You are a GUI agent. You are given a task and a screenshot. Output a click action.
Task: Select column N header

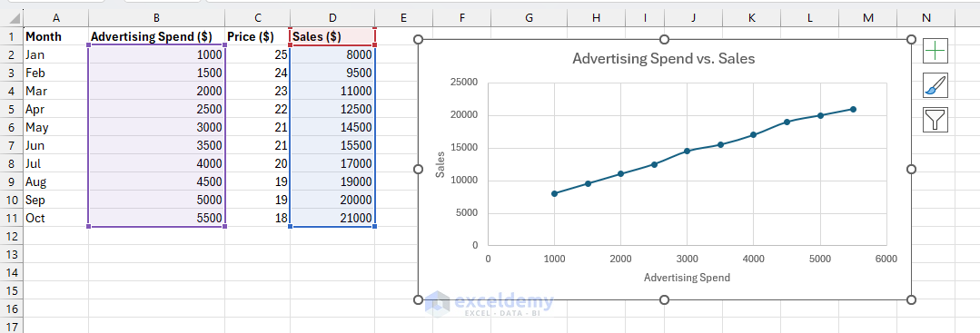[x=926, y=19]
